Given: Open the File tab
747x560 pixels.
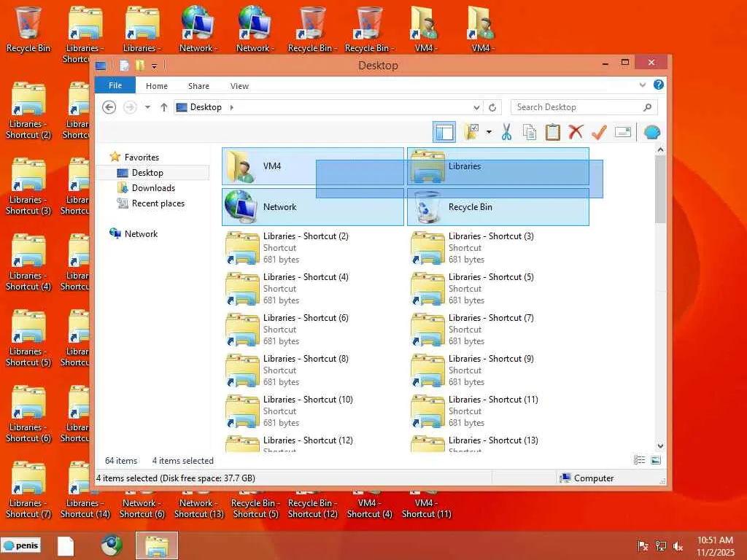Looking at the screenshot, I should [x=115, y=85].
